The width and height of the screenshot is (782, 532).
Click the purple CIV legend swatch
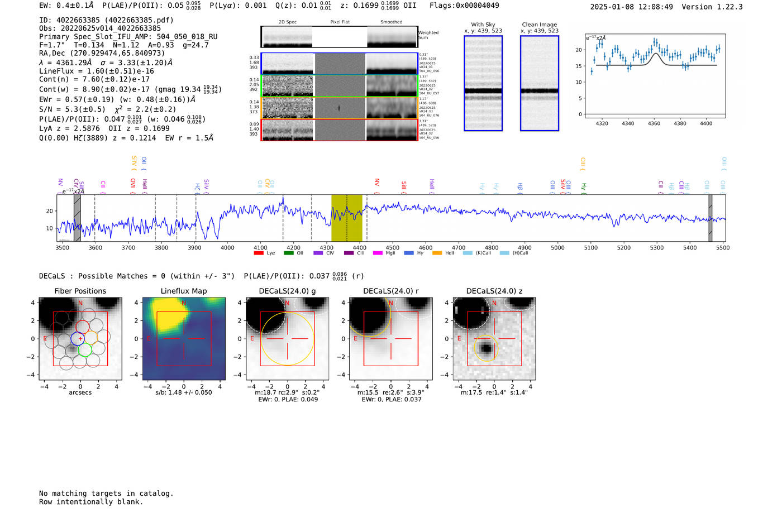[x=318, y=253]
